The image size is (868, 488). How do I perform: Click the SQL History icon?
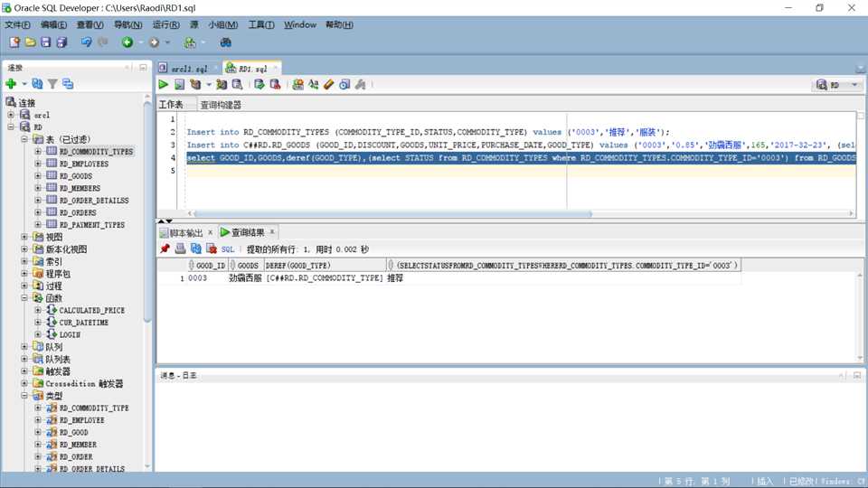[344, 84]
